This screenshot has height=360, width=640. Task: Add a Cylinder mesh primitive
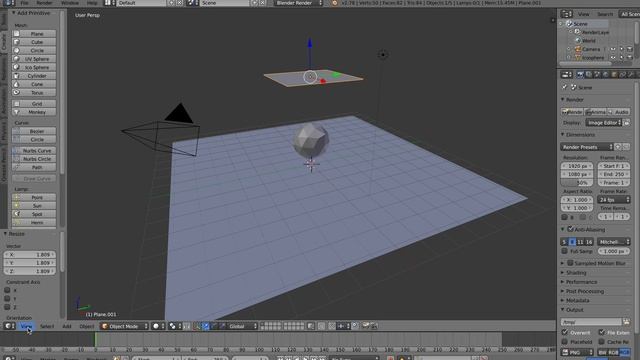coord(34,76)
